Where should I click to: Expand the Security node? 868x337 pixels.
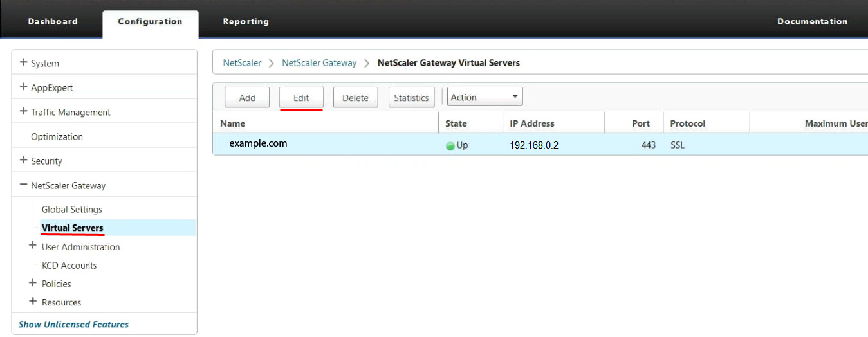click(24, 161)
